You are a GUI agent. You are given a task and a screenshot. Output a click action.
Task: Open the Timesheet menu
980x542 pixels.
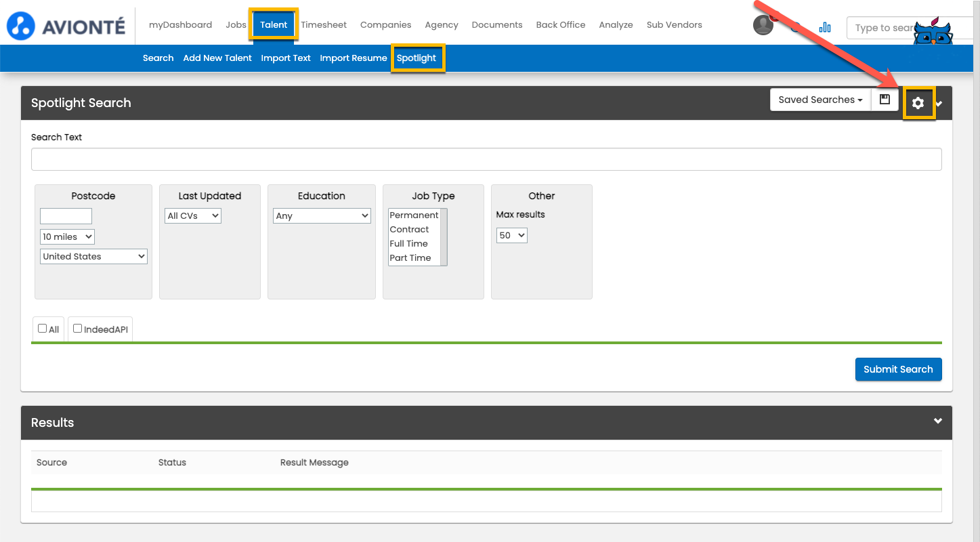coord(324,24)
